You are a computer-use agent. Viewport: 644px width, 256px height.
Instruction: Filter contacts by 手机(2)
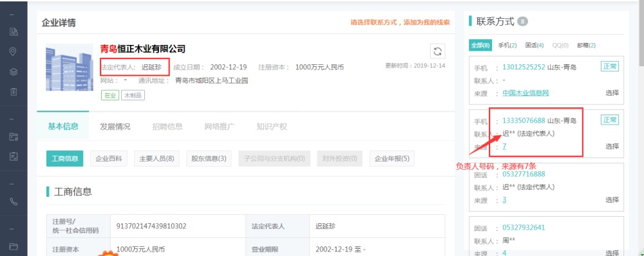point(507,46)
